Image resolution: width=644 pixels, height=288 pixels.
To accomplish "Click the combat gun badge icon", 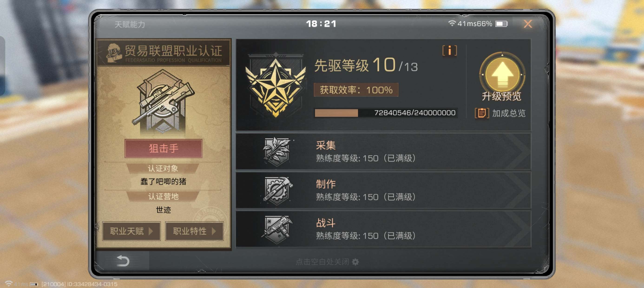I will tap(277, 229).
